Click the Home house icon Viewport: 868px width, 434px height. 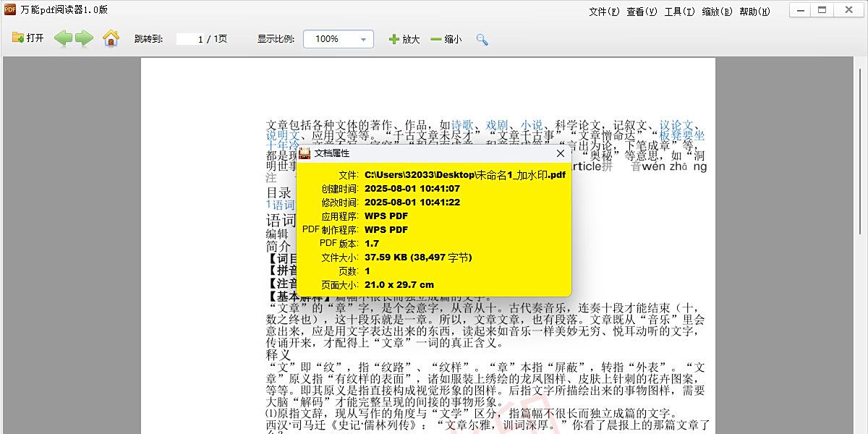111,38
